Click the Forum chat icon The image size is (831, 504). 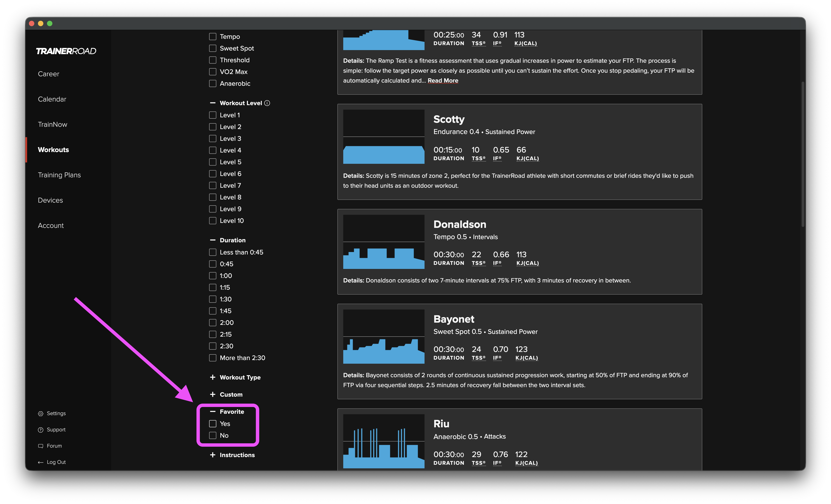41,446
